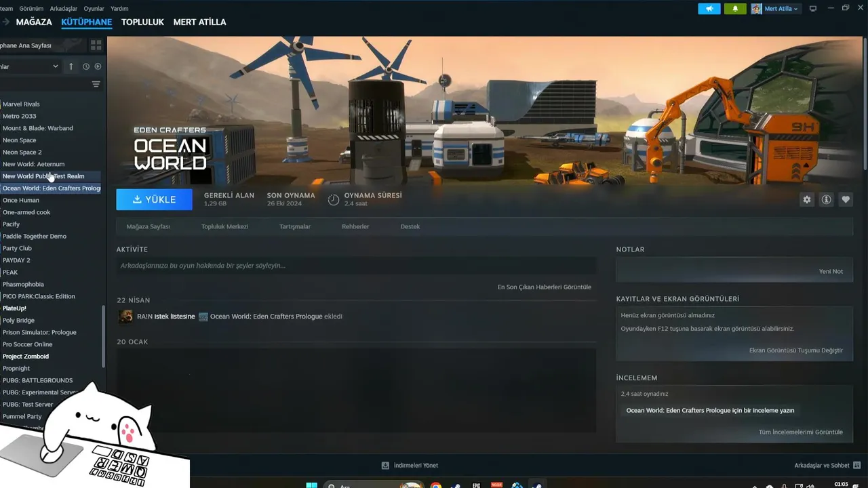Image resolution: width=868 pixels, height=488 pixels.
Task: Open the Oyunlar menu
Action: (x=94, y=9)
